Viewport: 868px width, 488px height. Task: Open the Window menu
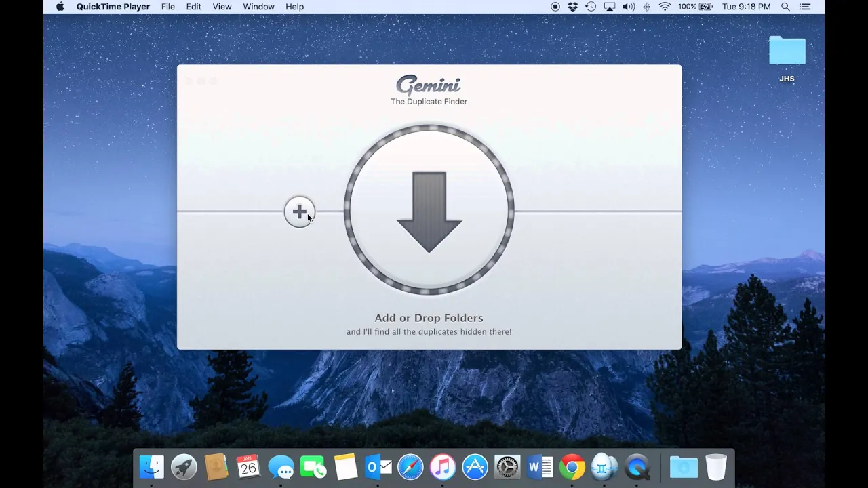pyautogui.click(x=258, y=7)
